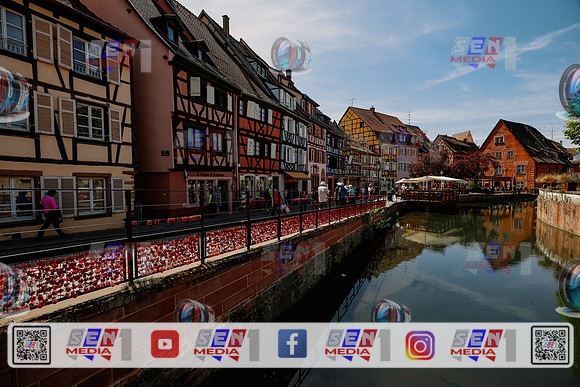
Task: Click the SEN watermark on the canal wall
Action: pyautogui.click(x=293, y=258)
